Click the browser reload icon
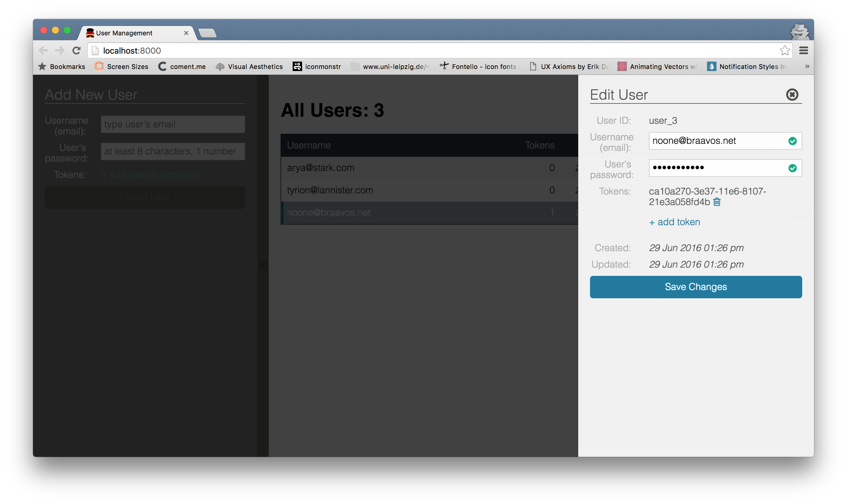Viewport: 847px width, 504px height. 76,51
